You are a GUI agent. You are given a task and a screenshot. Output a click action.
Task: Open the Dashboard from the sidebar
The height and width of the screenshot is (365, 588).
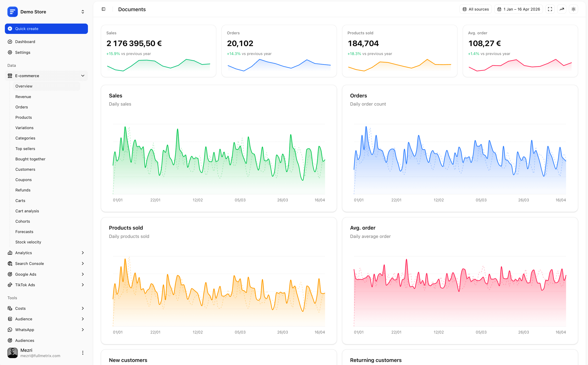click(x=25, y=42)
